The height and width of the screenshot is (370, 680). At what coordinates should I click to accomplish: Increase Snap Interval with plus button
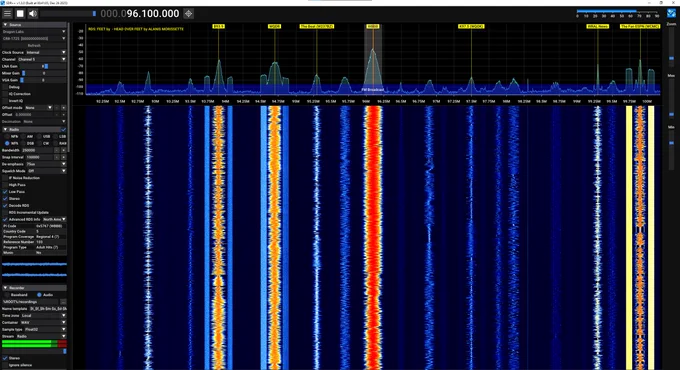[x=64, y=157]
